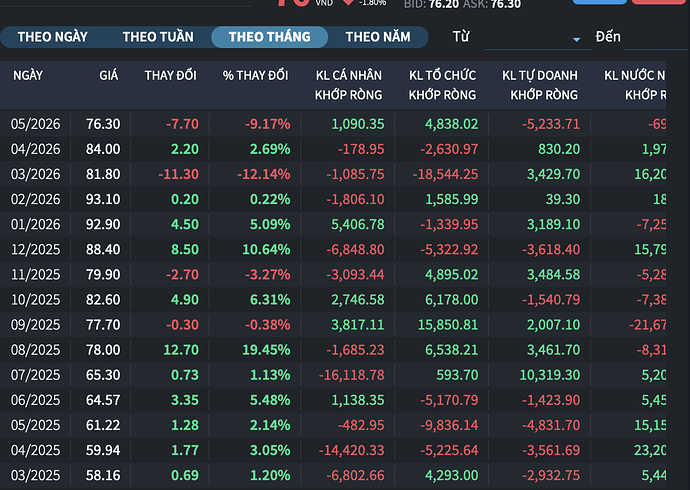Image resolution: width=690 pixels, height=490 pixels.
Task: Switch to the THEO NGÀY tab
Action: [52, 37]
